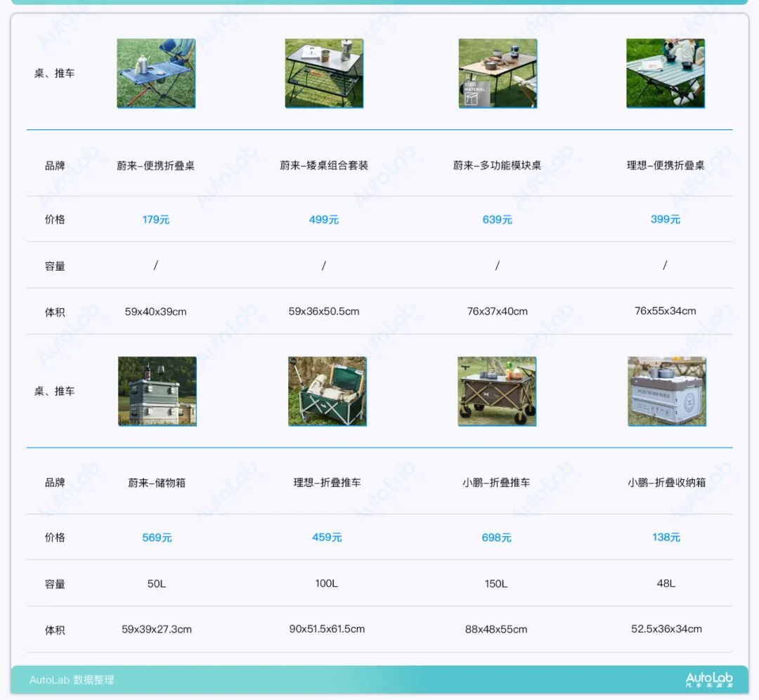Click the 90x51.5x61.5cm size cell
The image size is (759, 700).
327,629
